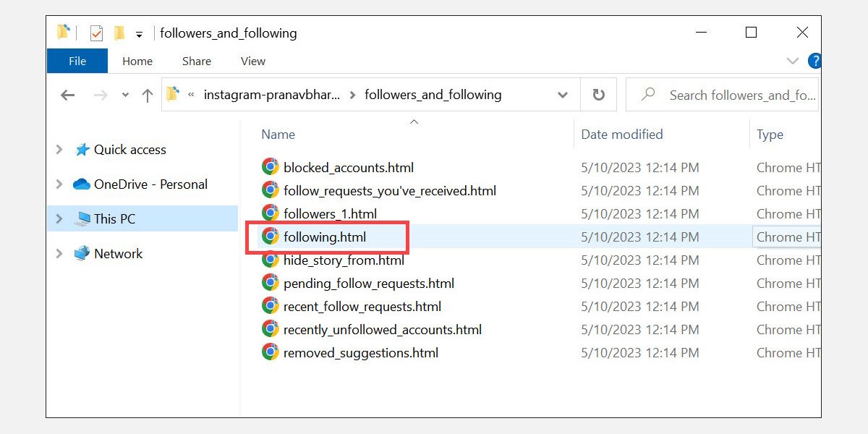
Task: Open the address bar history dropdown
Action: [562, 94]
